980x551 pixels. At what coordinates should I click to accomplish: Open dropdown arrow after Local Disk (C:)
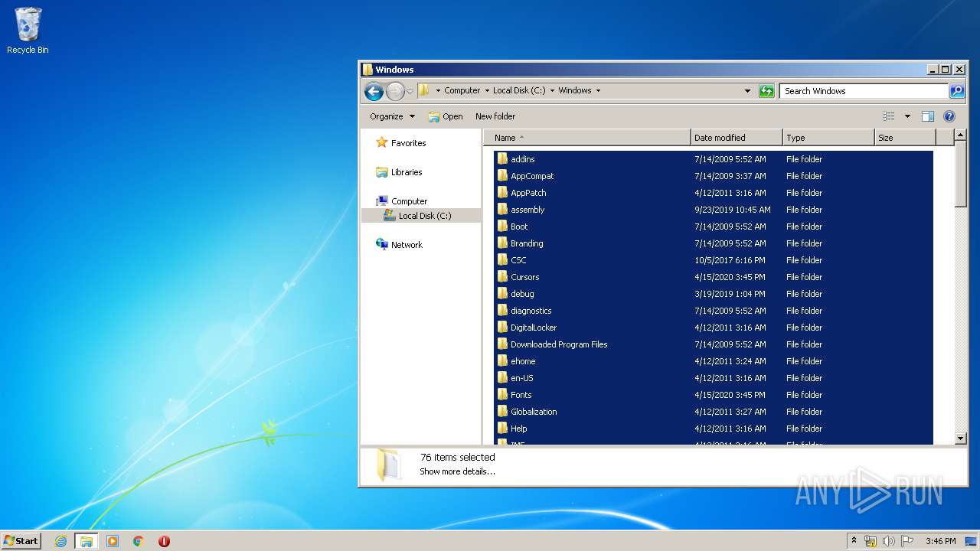tap(552, 90)
